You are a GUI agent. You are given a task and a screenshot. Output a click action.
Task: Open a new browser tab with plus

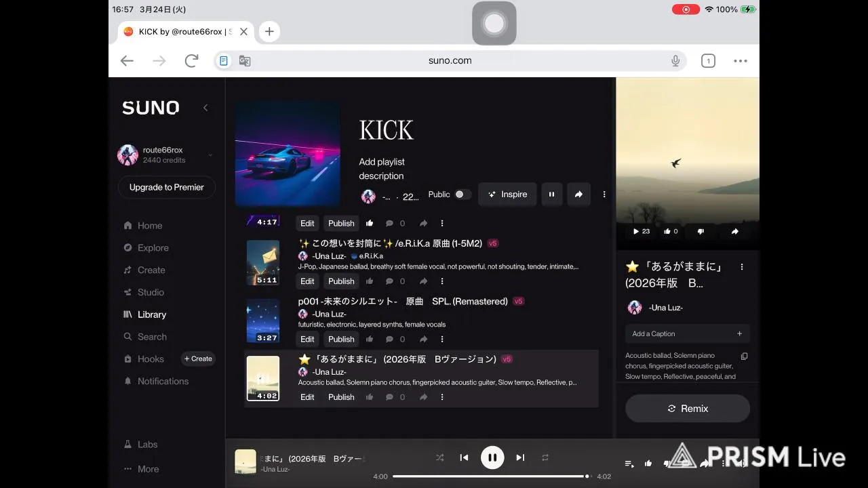click(269, 31)
